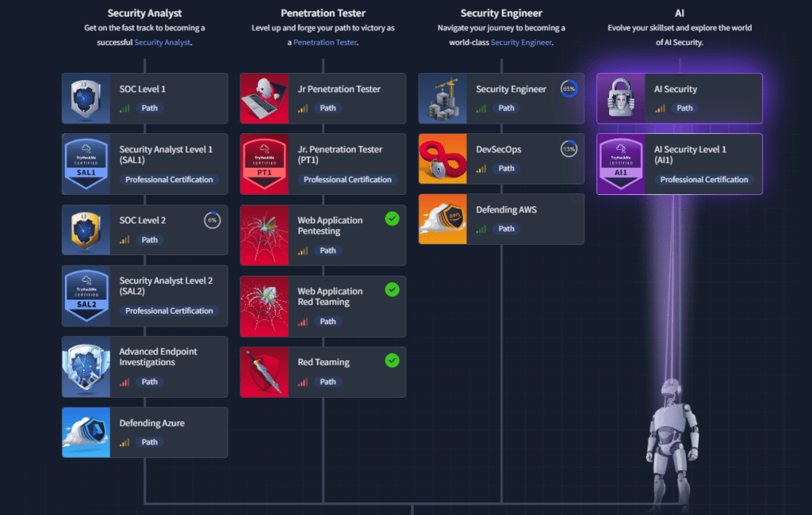Click the 13% progress ring on DevSecOps
This screenshot has width=812, height=515.
tap(569, 149)
